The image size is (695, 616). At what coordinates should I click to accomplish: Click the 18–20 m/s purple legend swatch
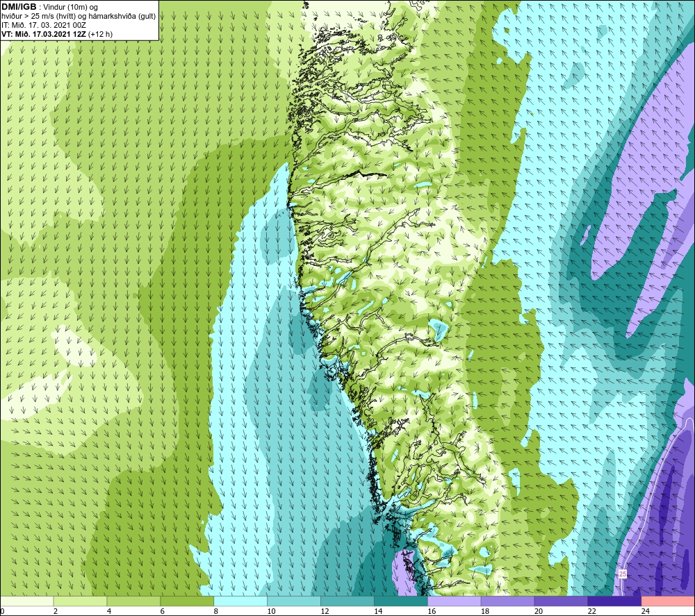tap(507, 601)
